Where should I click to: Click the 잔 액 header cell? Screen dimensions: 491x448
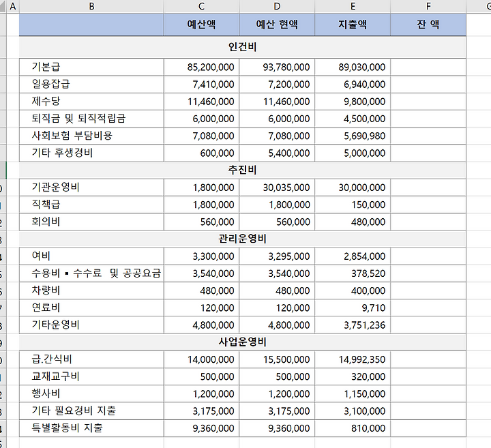428,25
